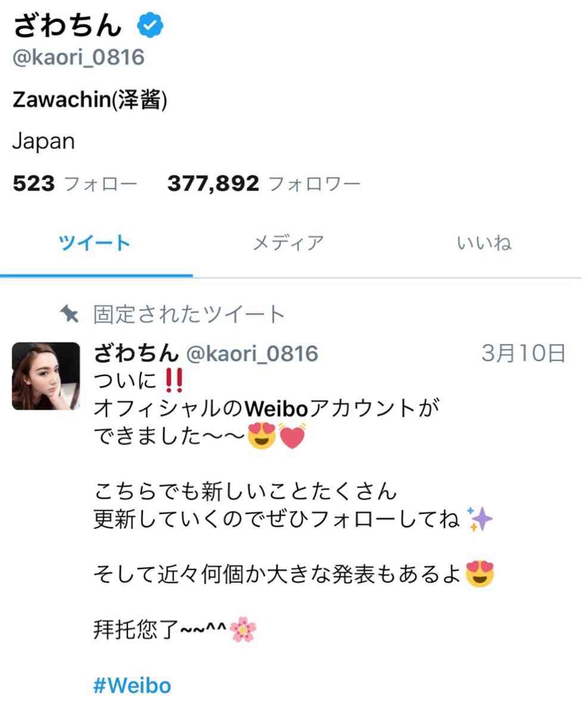
Task: Click the 固定されたツイート label
Action: [x=189, y=314]
